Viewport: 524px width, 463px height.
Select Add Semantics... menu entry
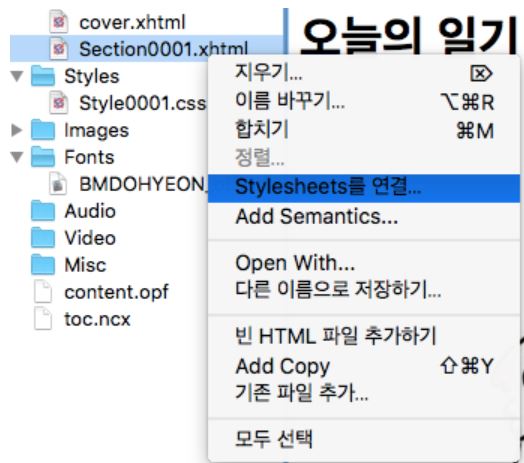tap(364, 217)
